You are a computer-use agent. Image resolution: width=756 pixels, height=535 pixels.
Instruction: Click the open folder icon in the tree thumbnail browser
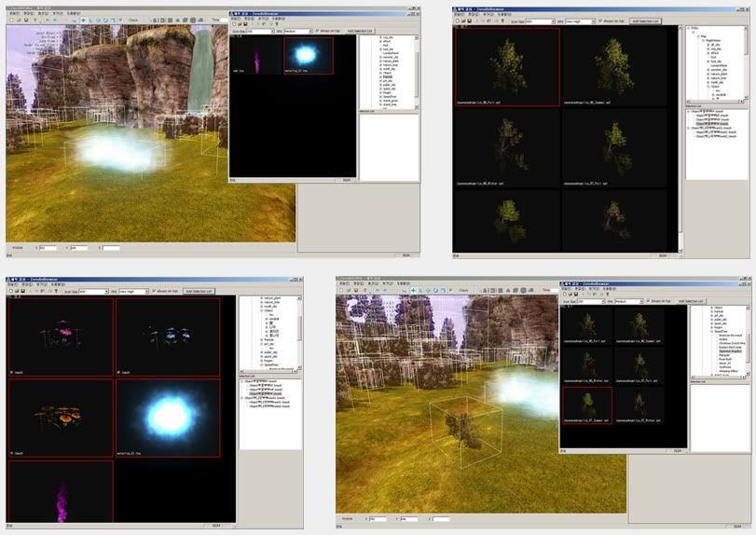pos(463,21)
